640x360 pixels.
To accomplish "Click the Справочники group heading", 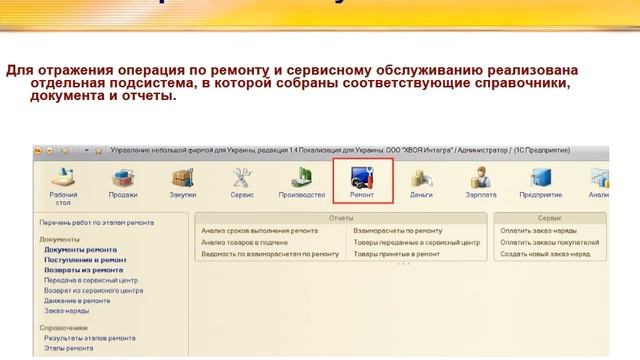I will pos(64,328).
